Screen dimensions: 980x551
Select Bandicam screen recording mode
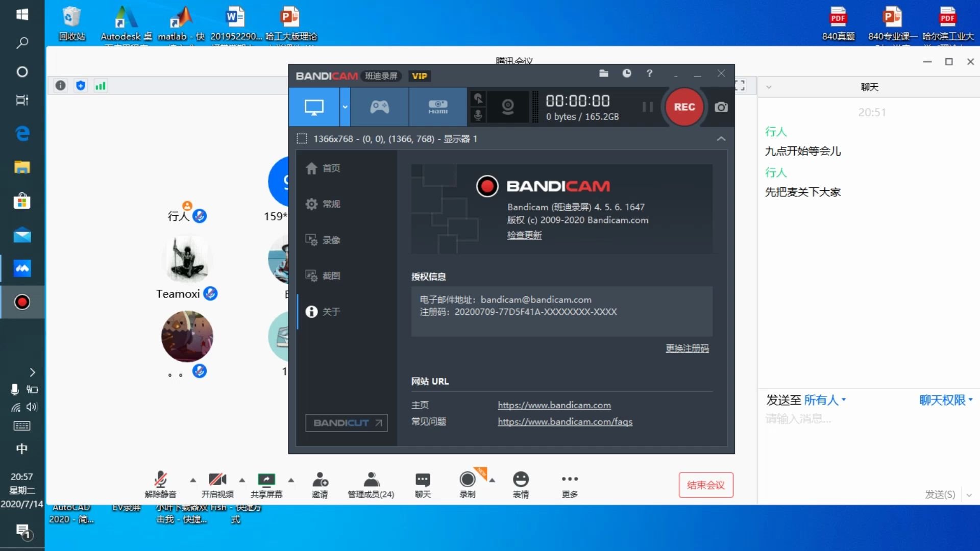[314, 107]
